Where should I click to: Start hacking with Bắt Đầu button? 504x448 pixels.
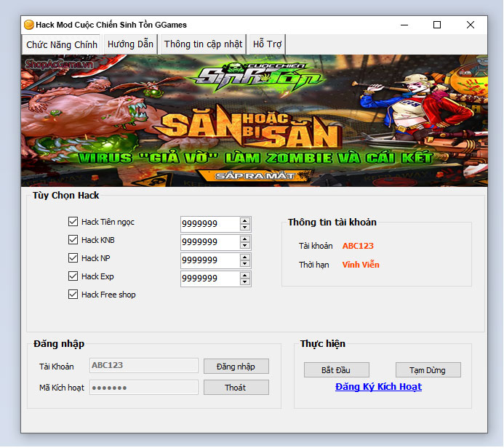[x=337, y=370]
